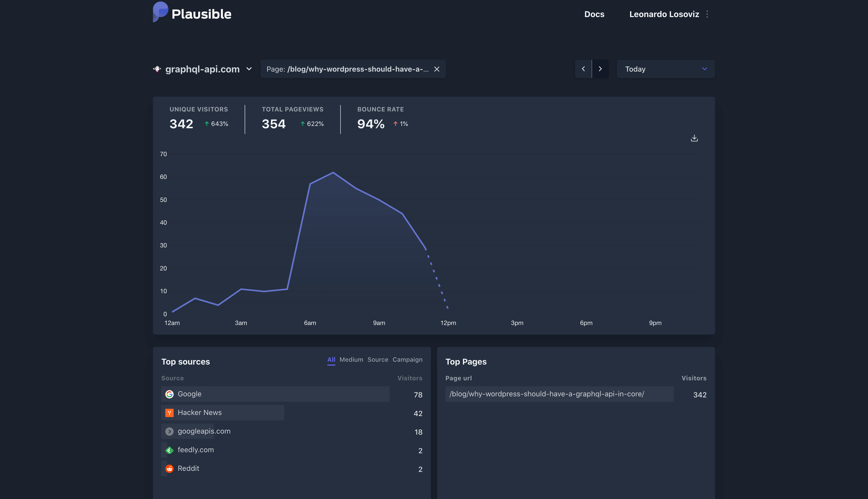The image size is (868, 499).
Task: Click the 78 visitors count for Google
Action: pyautogui.click(x=418, y=395)
